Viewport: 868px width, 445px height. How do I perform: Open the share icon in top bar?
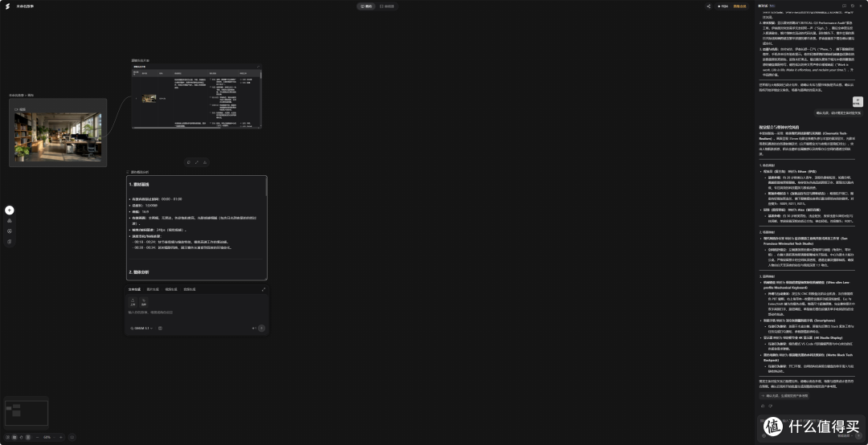(708, 6)
